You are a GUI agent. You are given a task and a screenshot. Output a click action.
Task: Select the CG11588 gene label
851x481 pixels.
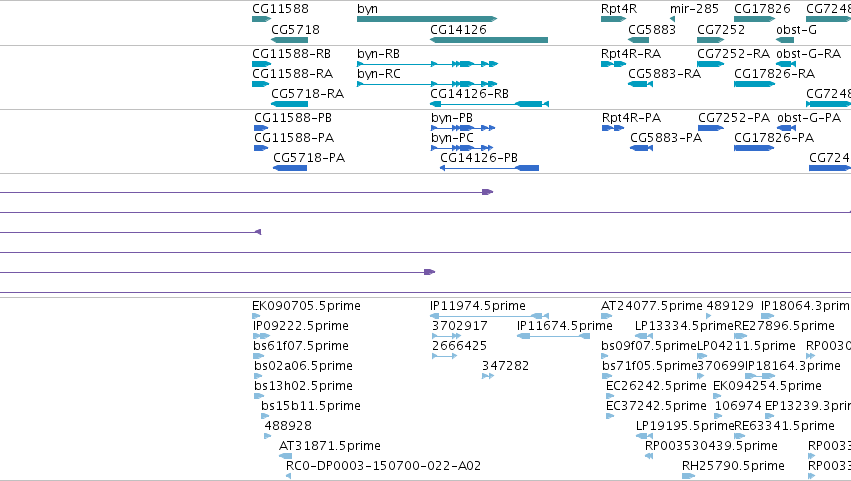click(x=280, y=9)
